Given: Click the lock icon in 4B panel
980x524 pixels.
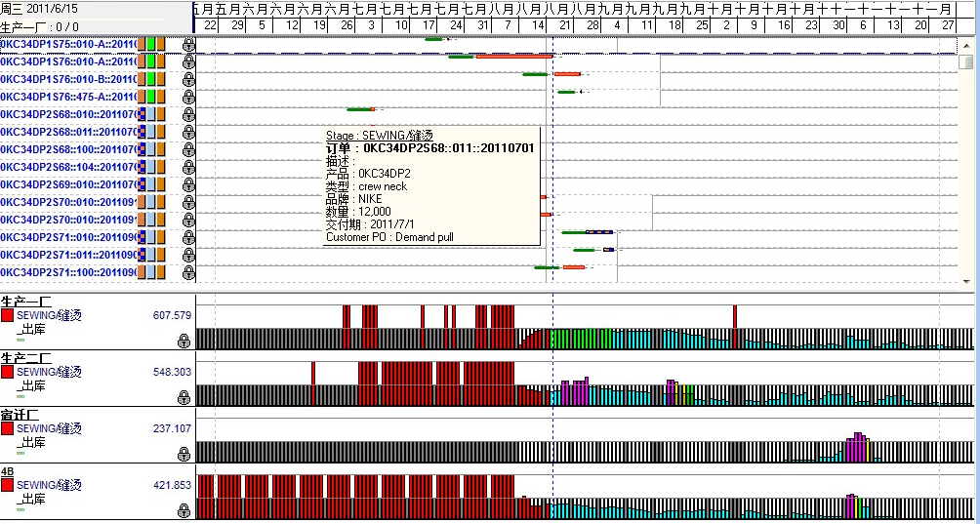Looking at the screenshot, I should tap(184, 511).
